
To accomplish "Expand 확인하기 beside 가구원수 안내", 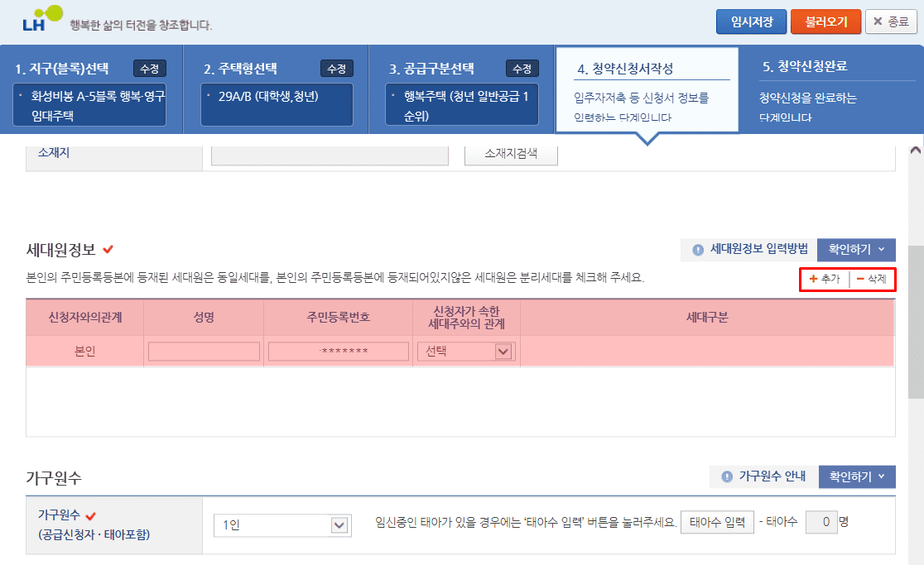I will (857, 476).
